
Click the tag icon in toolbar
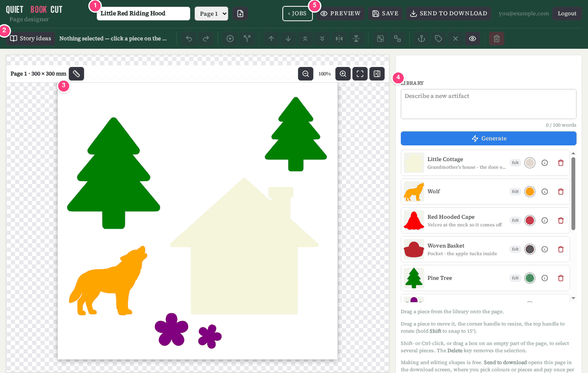click(439, 38)
